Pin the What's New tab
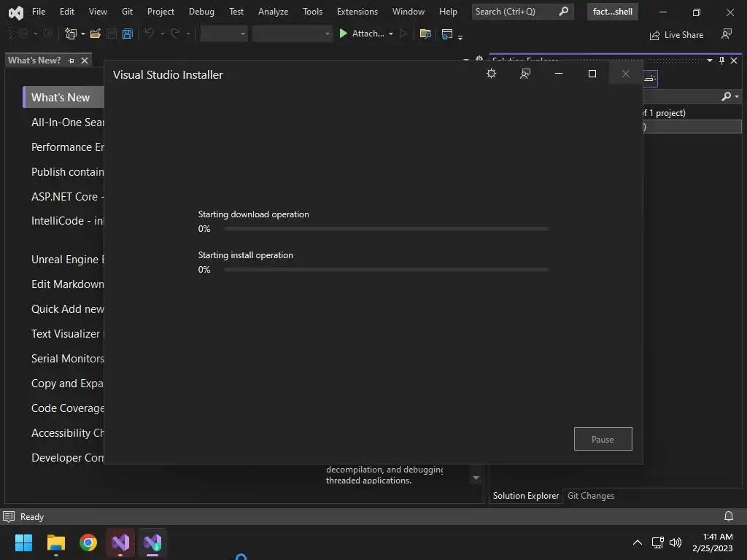This screenshot has height=560, width=747. point(71,61)
